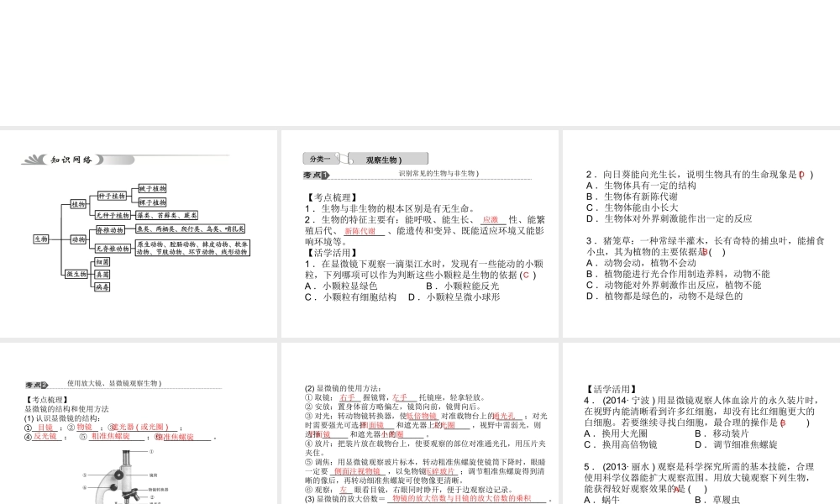Click the red answer 应激

coord(491,219)
